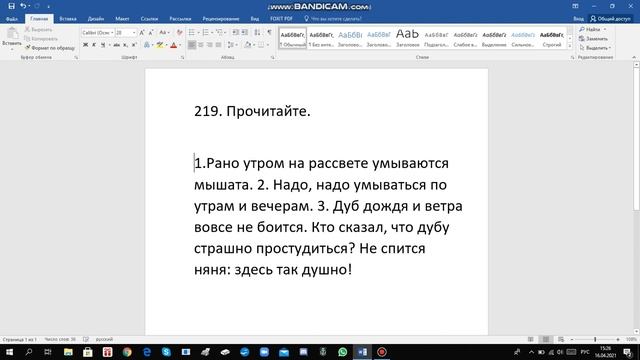Click Вход sign-in link
640x360 pixels.
point(578,19)
